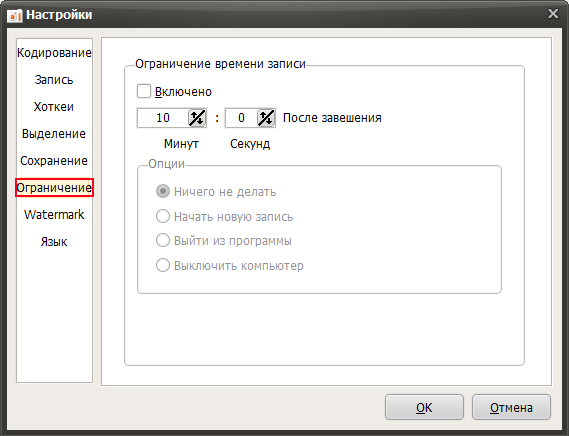Select the Ограничение sidebar item
This screenshot has height=436, width=569.
click(54, 188)
